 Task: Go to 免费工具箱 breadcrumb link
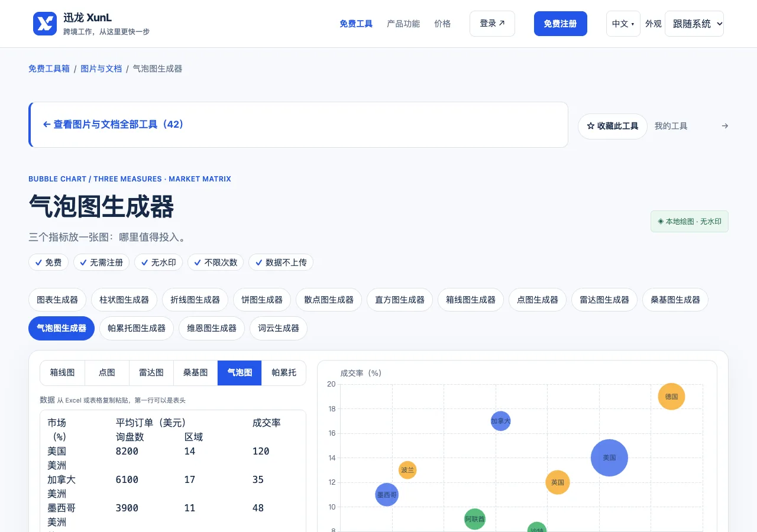49,69
